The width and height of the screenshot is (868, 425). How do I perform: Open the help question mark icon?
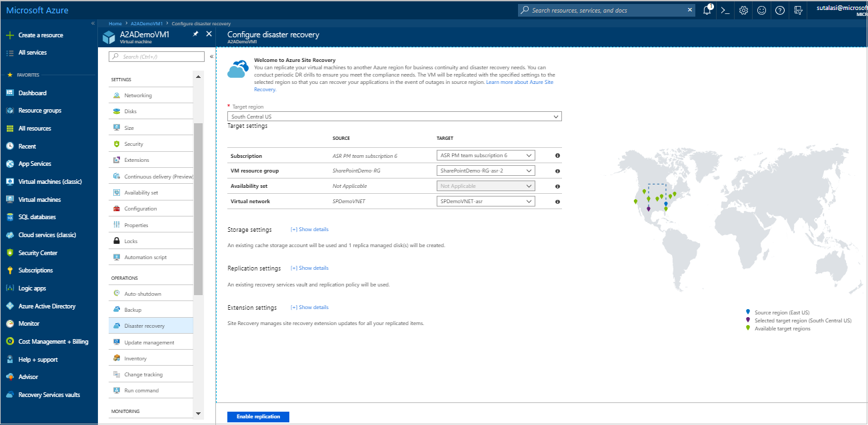coord(779,10)
